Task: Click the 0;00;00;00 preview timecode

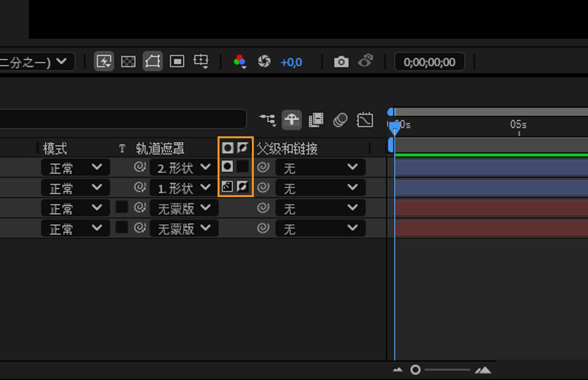Action: pyautogui.click(x=429, y=62)
